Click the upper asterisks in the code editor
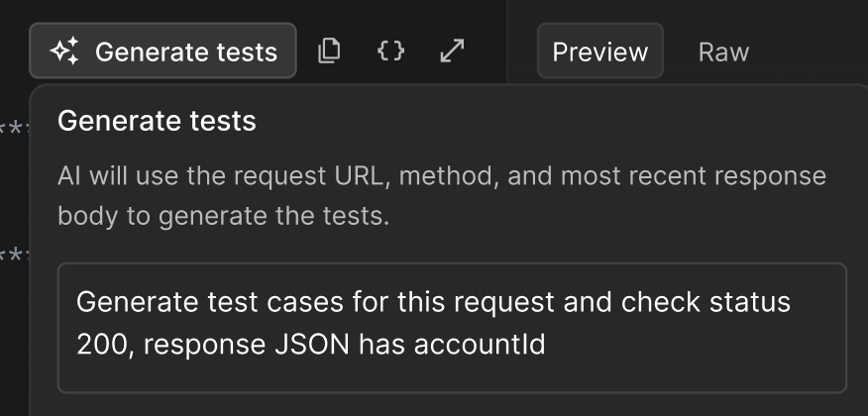The image size is (868, 416). (12, 129)
